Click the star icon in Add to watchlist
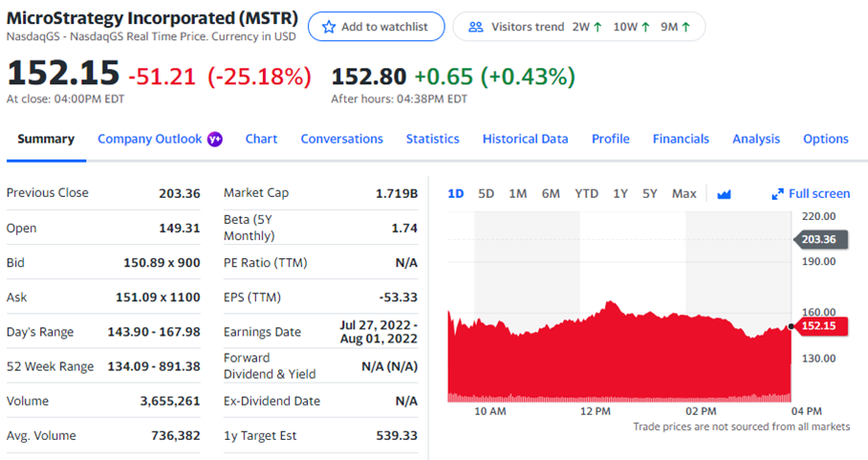 (329, 27)
